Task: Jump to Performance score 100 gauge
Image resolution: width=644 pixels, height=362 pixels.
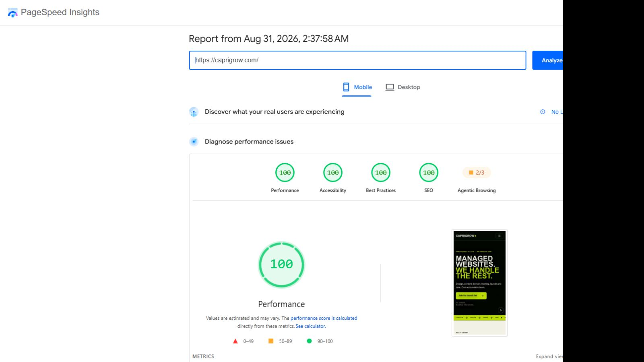Action: point(285,173)
